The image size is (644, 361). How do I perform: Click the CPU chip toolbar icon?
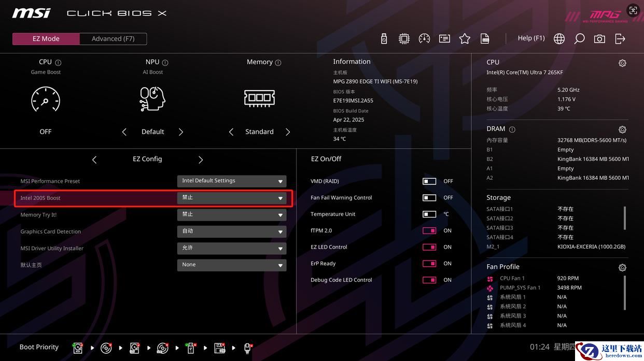pos(404,39)
